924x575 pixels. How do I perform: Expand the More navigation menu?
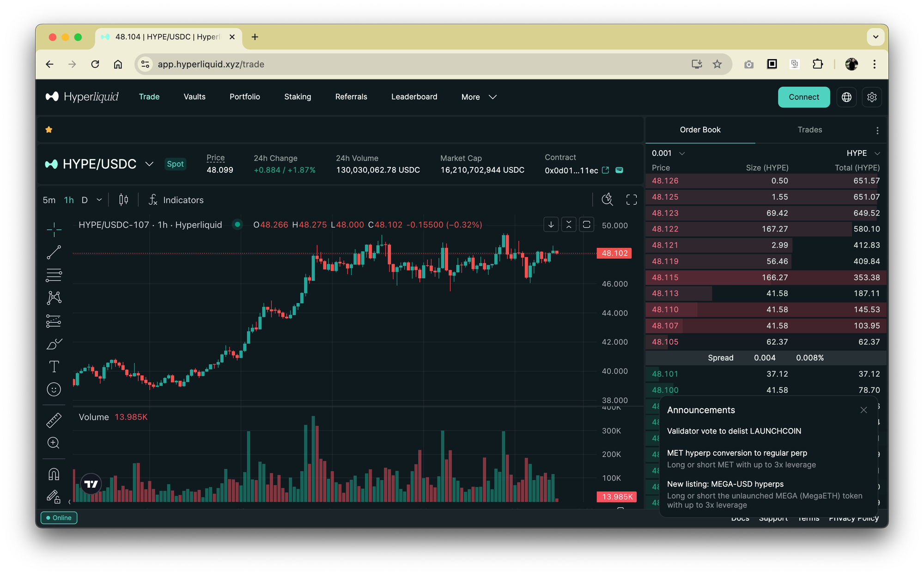click(479, 97)
